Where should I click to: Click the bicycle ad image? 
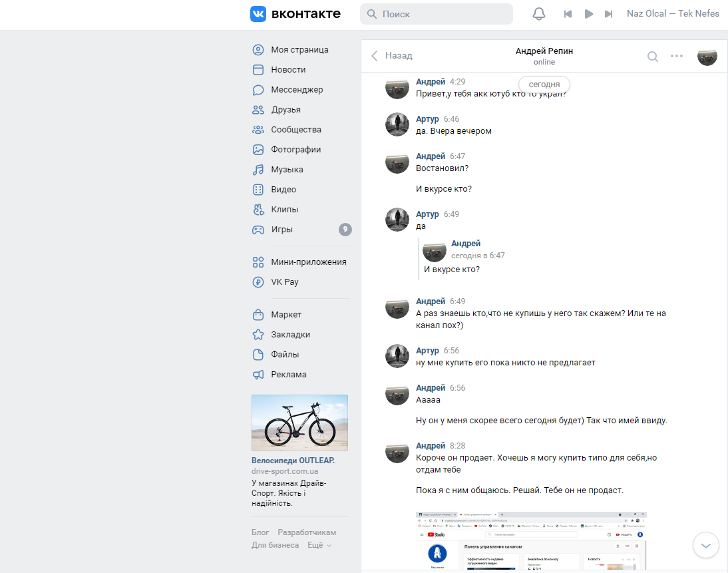coord(299,423)
